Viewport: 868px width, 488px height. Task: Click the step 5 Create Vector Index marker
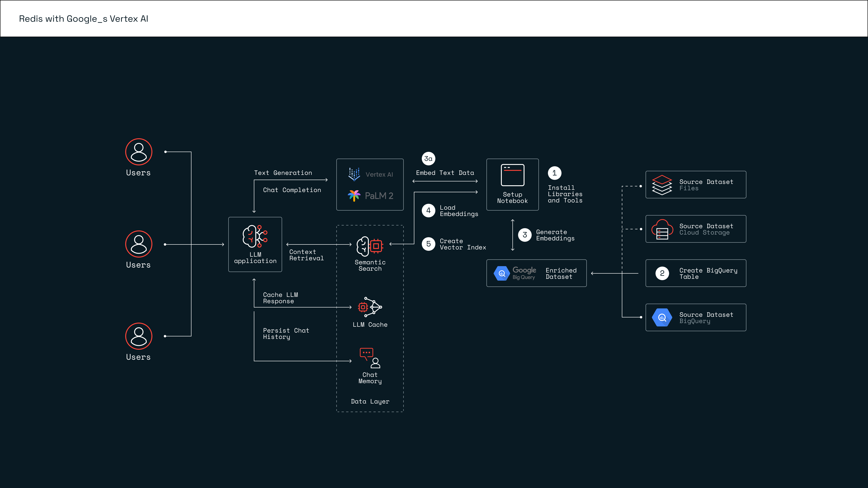point(428,244)
